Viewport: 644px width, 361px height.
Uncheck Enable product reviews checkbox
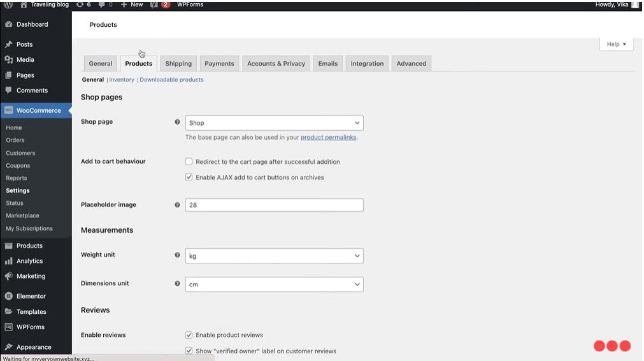[189, 335]
